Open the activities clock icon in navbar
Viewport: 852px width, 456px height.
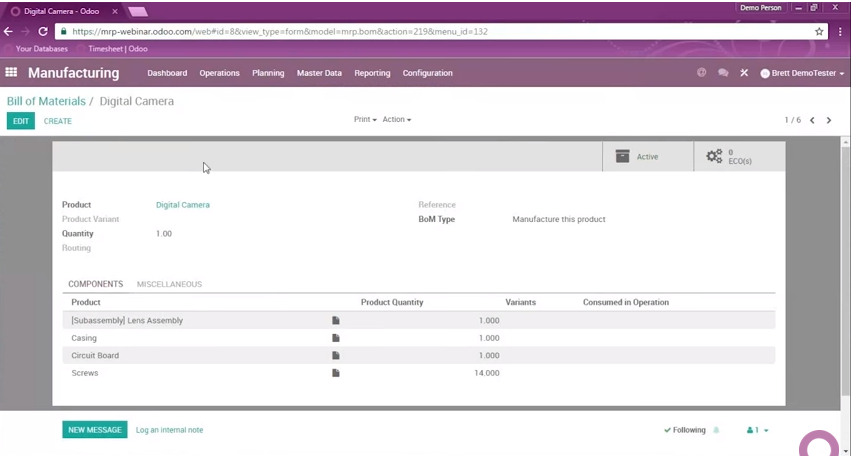click(x=701, y=73)
